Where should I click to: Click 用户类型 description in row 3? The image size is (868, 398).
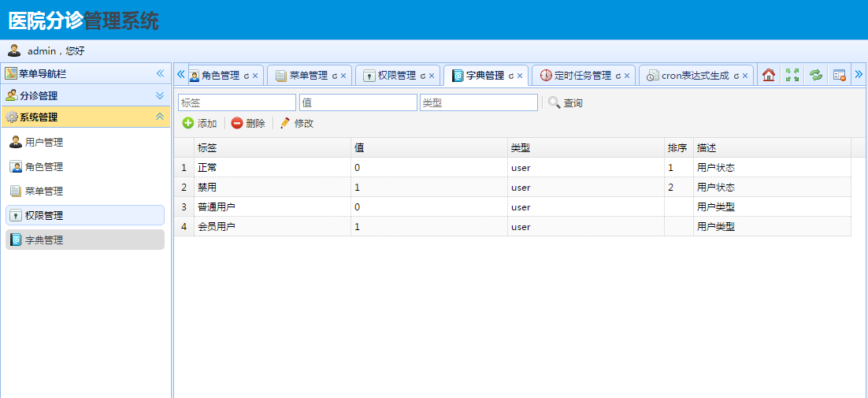coord(716,207)
